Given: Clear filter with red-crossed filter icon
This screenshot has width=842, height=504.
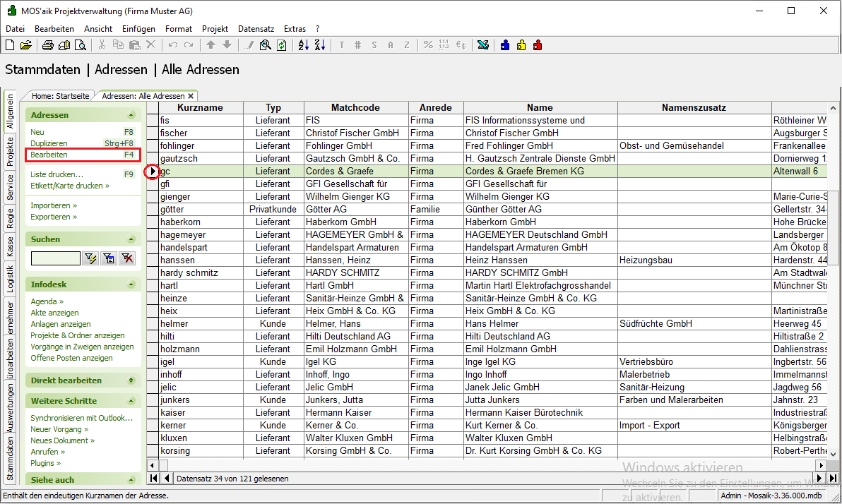Looking at the screenshot, I should click(x=127, y=258).
